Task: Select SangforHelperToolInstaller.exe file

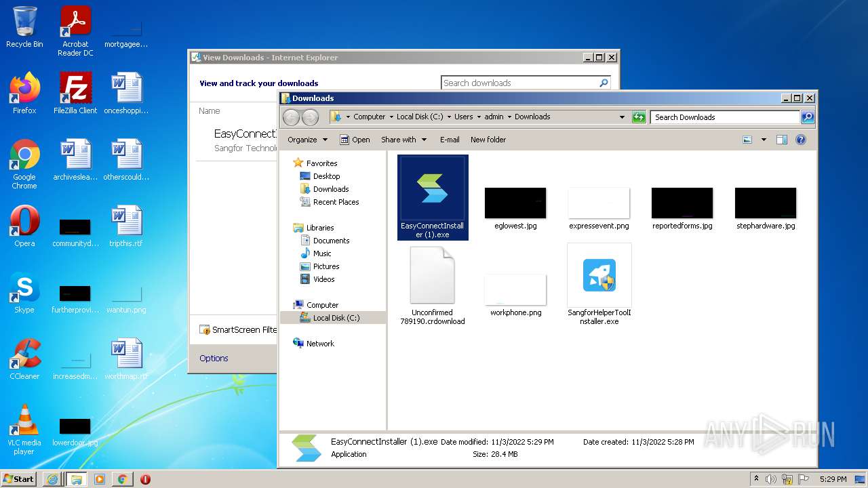Action: [x=599, y=285]
